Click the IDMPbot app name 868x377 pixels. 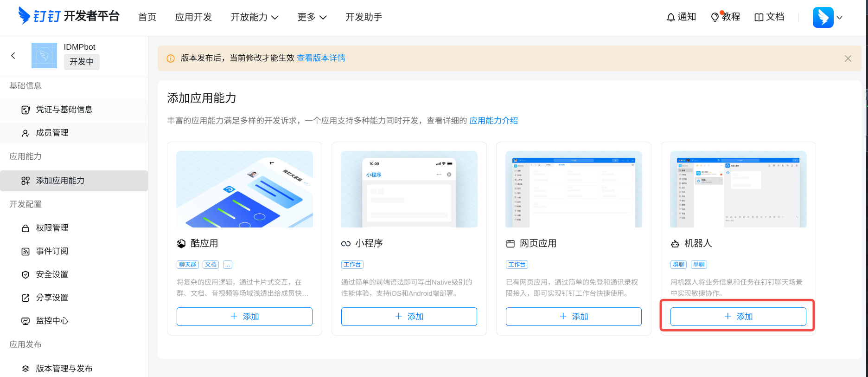tap(80, 47)
